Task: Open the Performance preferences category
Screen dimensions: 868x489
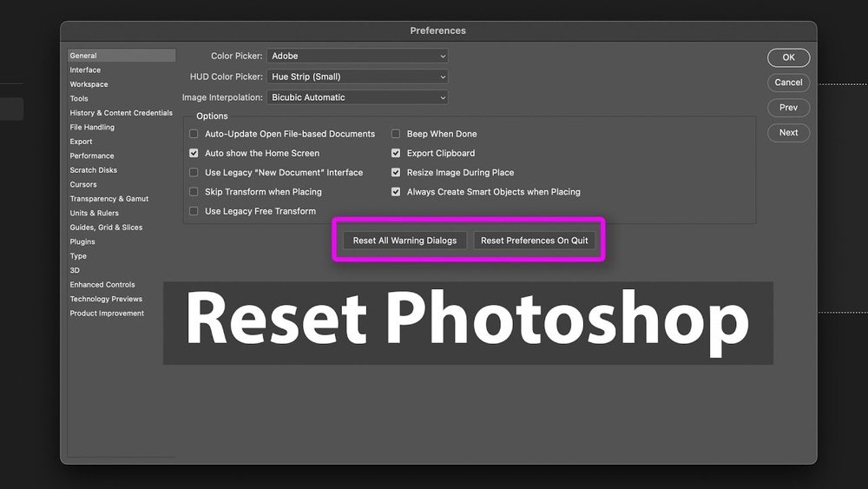Action: tap(92, 156)
